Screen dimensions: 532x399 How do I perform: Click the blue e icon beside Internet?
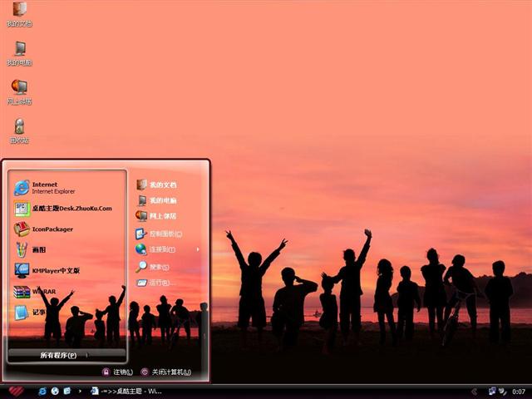click(22, 188)
